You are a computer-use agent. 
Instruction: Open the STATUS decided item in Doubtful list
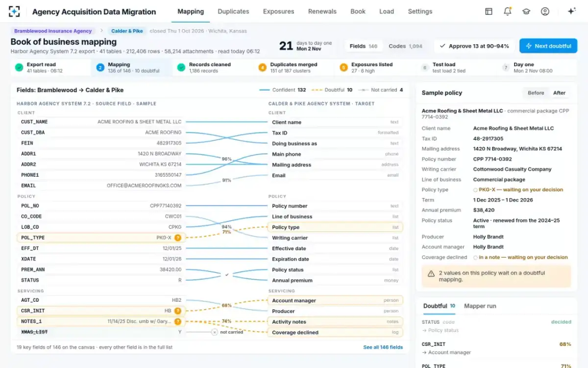[x=496, y=326]
